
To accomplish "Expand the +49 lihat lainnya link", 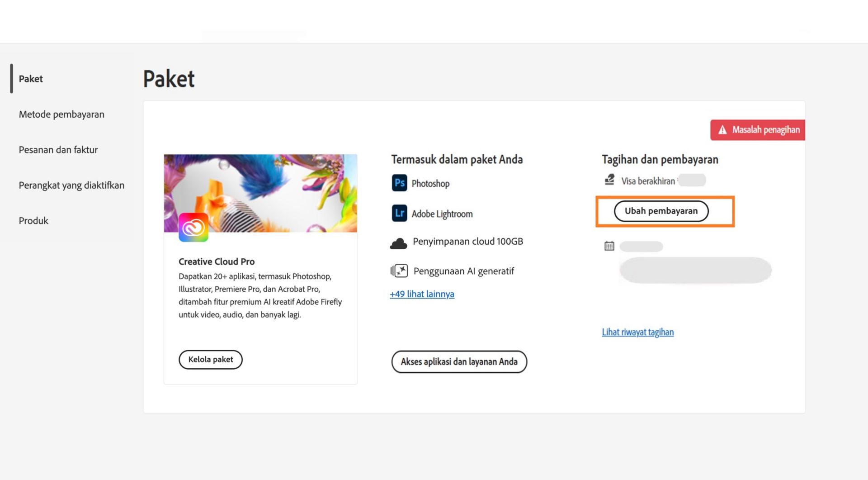I will point(422,294).
